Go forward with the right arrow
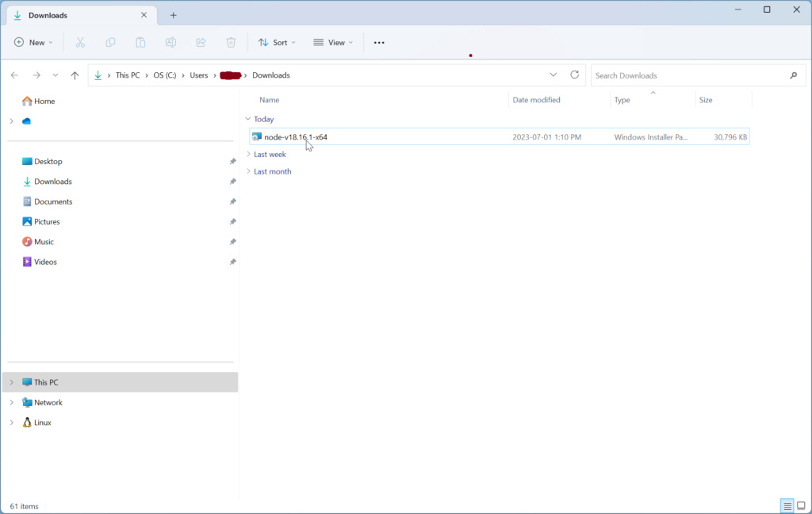 pyautogui.click(x=36, y=75)
